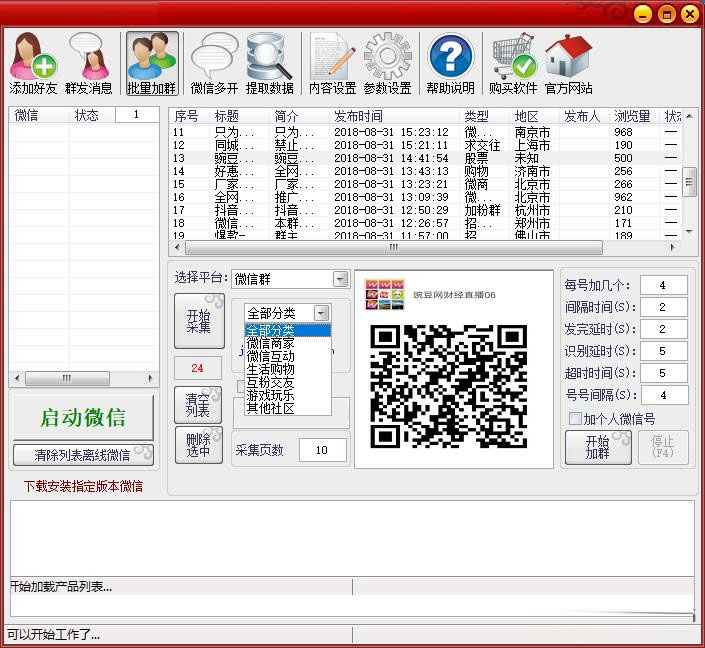Sort by the 地区 column header
This screenshot has width=705, height=648.
(535, 116)
